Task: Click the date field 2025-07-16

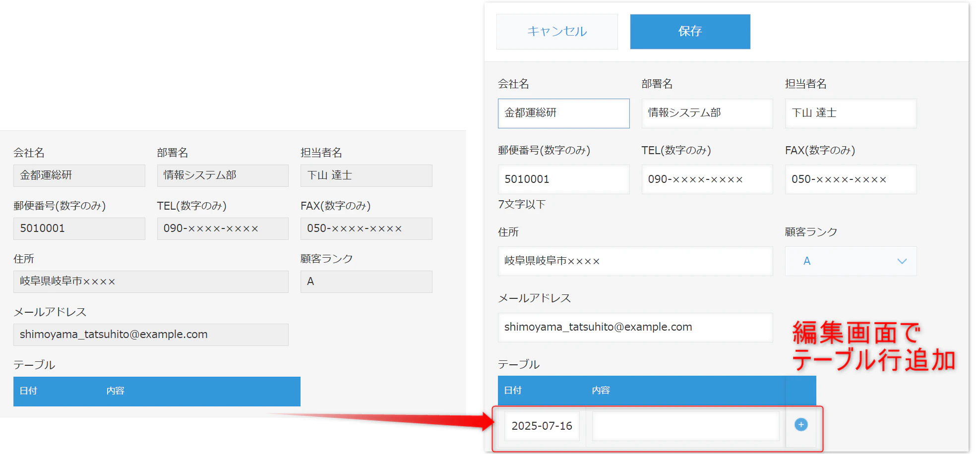Action: pyautogui.click(x=542, y=426)
